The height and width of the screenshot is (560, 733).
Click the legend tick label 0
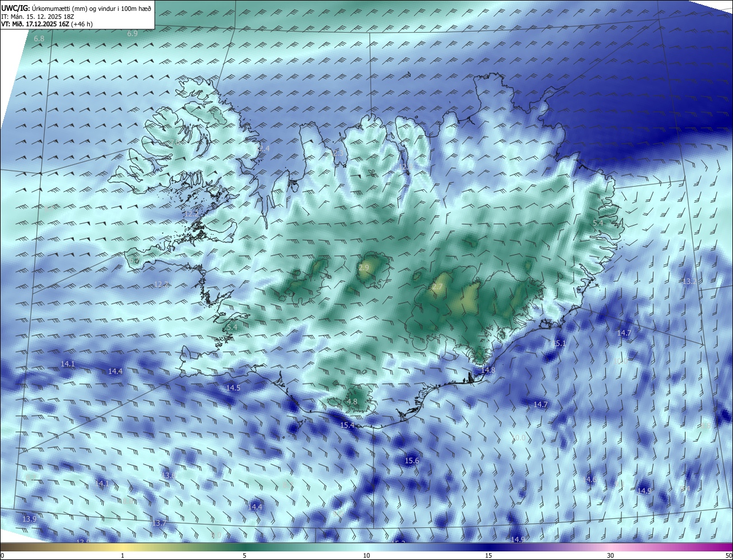(2, 555)
